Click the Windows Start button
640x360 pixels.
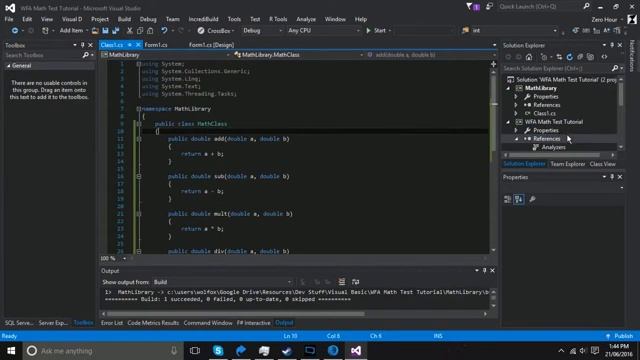(x=11, y=351)
